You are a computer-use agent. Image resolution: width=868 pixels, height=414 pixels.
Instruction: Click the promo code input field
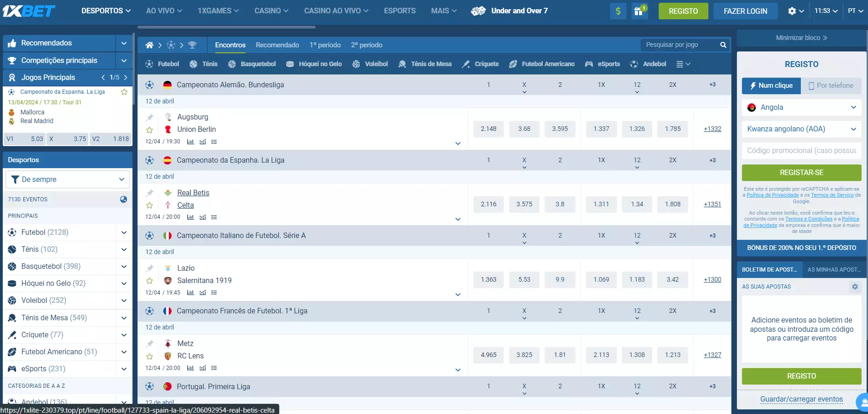pos(801,151)
